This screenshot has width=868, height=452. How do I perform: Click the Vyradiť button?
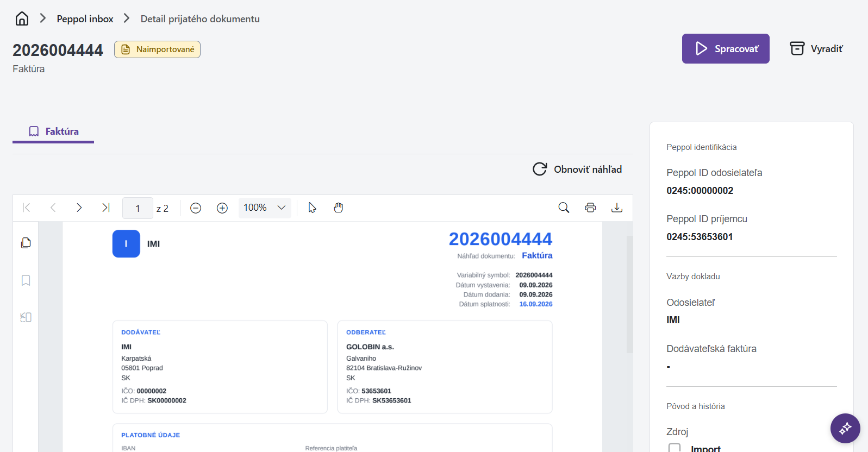816,49
